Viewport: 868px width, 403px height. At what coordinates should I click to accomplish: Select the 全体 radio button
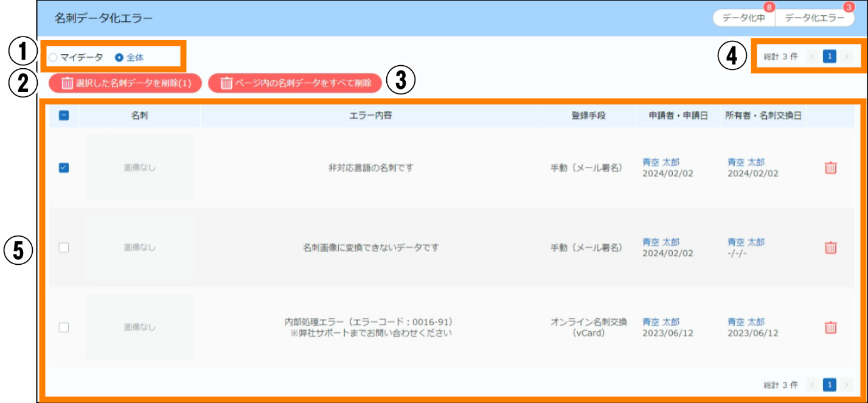(119, 57)
